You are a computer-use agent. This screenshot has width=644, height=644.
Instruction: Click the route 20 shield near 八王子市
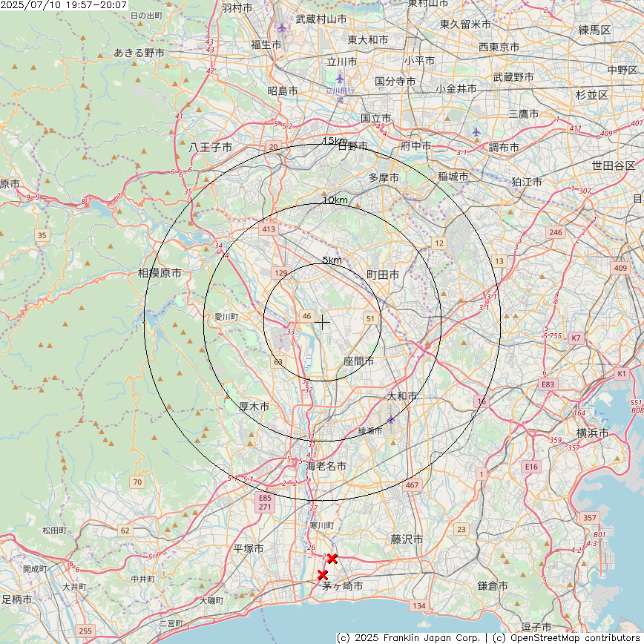274,147
